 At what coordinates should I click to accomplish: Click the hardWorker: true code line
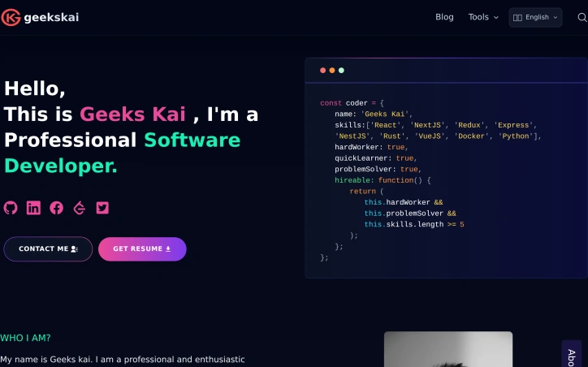click(371, 147)
